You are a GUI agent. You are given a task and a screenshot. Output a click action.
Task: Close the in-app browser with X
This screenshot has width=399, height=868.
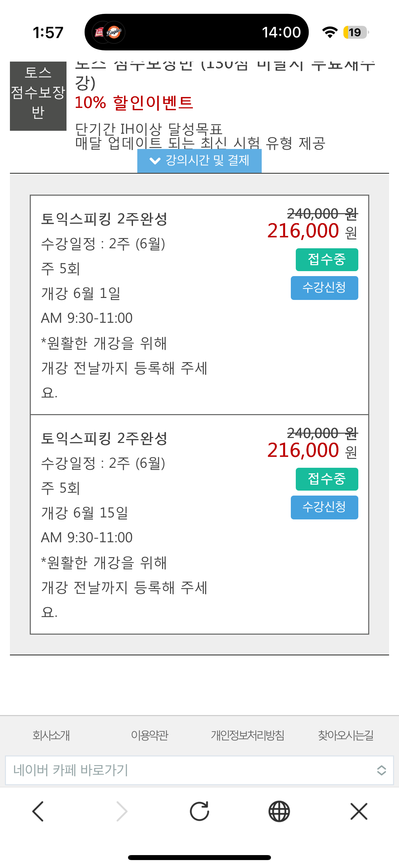click(359, 811)
